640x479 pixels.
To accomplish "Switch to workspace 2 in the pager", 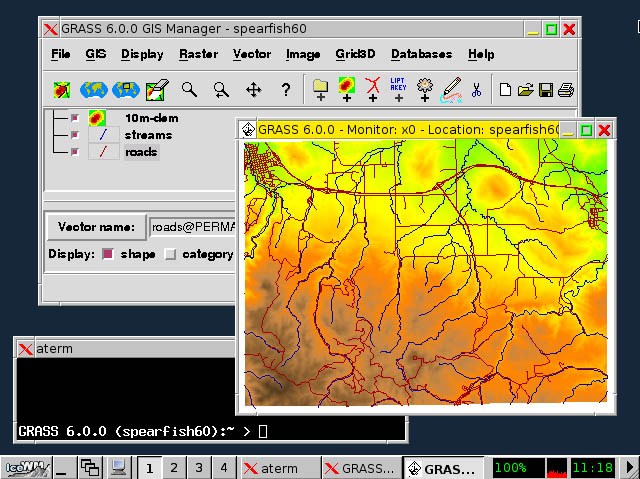I will [173, 467].
